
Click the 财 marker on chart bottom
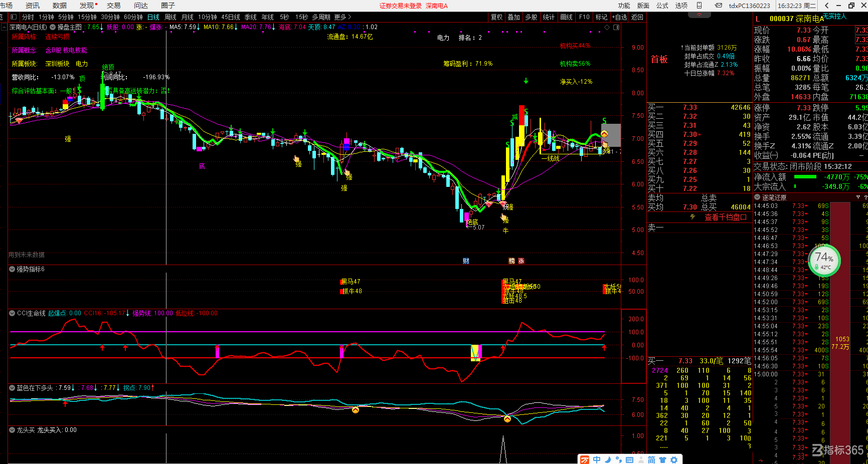(466, 261)
